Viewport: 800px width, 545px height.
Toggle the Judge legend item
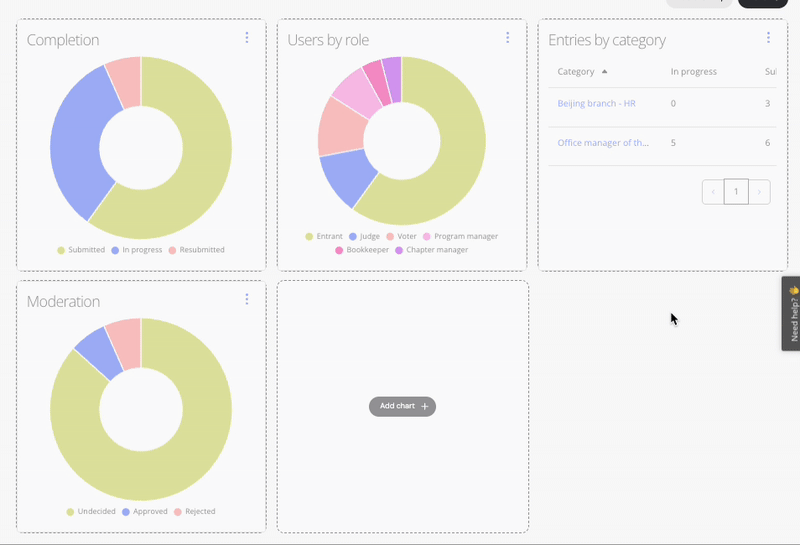pos(364,237)
